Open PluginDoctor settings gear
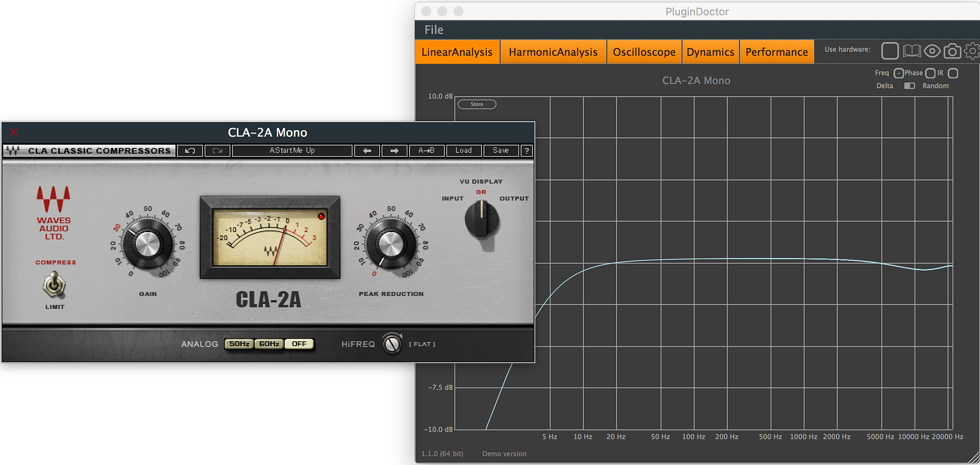Viewport: 980px width, 465px height. pyautogui.click(x=972, y=51)
